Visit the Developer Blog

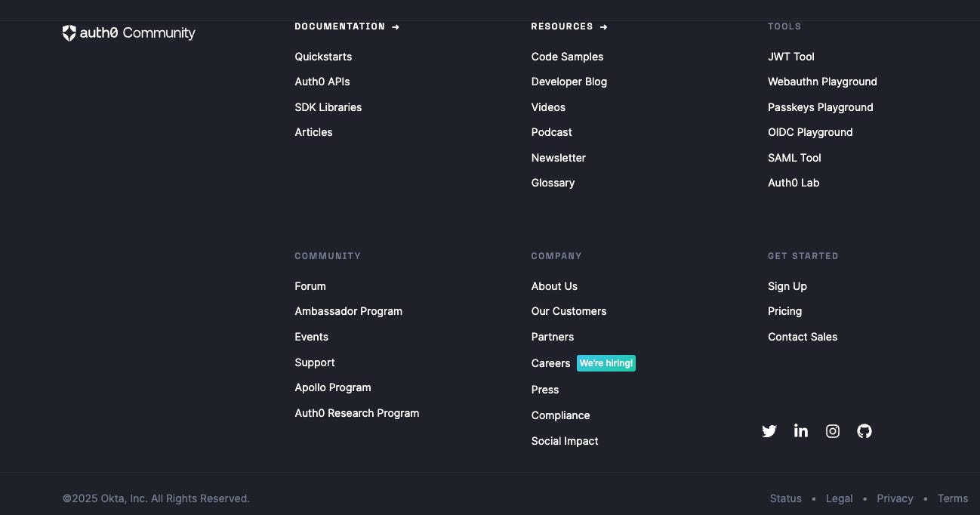pyautogui.click(x=569, y=82)
